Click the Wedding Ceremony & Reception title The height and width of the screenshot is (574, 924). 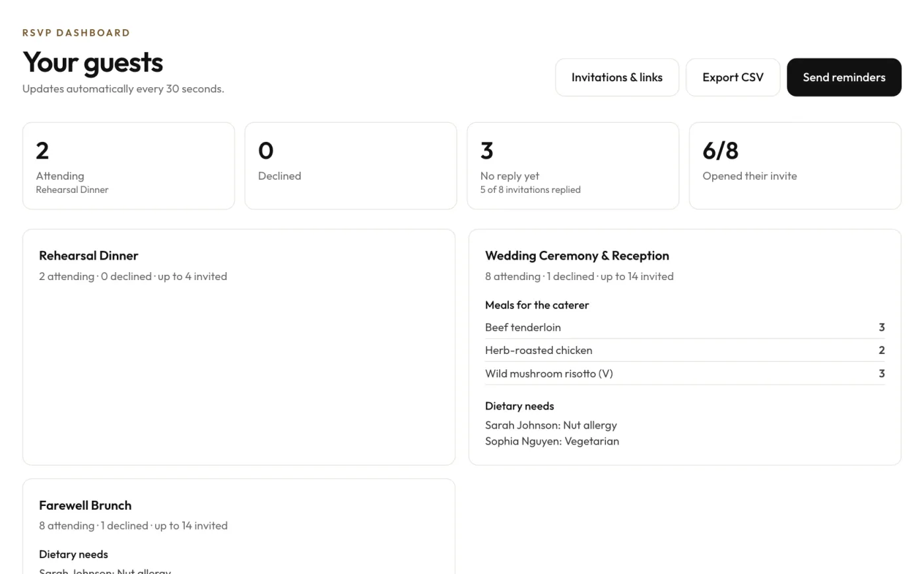point(577,256)
